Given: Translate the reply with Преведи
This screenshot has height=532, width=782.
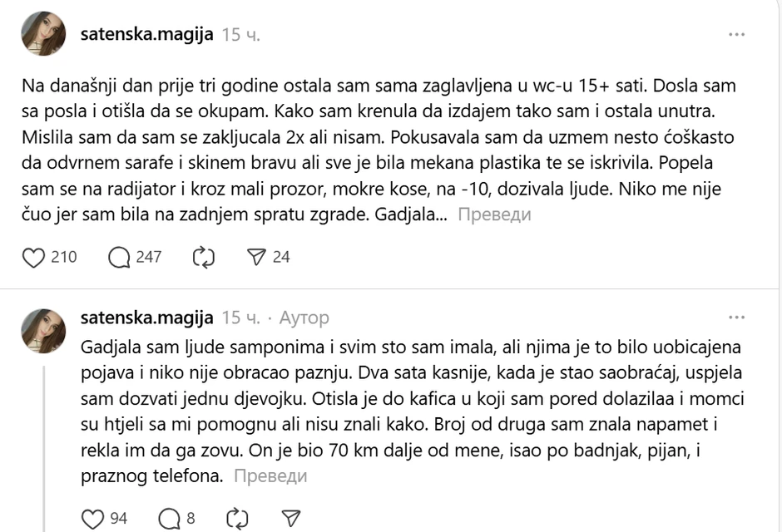Looking at the screenshot, I should [x=270, y=476].
